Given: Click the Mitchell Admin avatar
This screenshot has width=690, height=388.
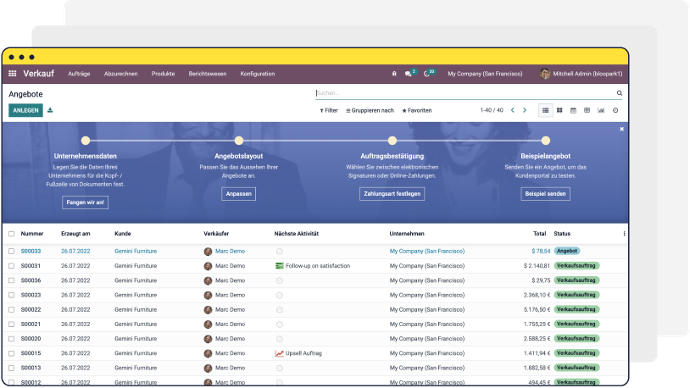Looking at the screenshot, I should click(x=545, y=74).
